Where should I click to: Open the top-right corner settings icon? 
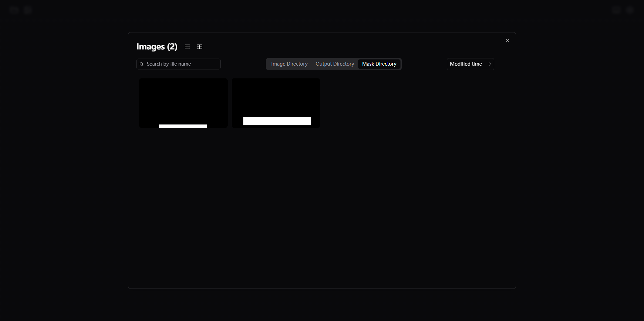(630, 10)
